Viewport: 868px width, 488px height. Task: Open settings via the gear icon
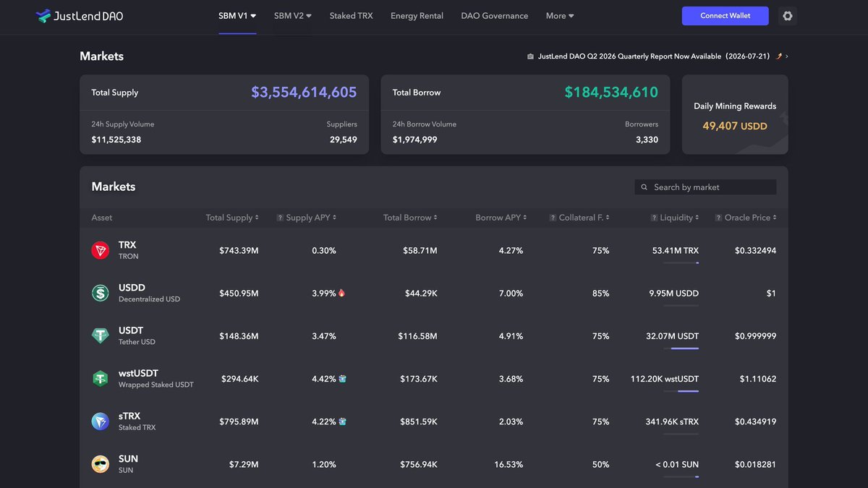(788, 16)
